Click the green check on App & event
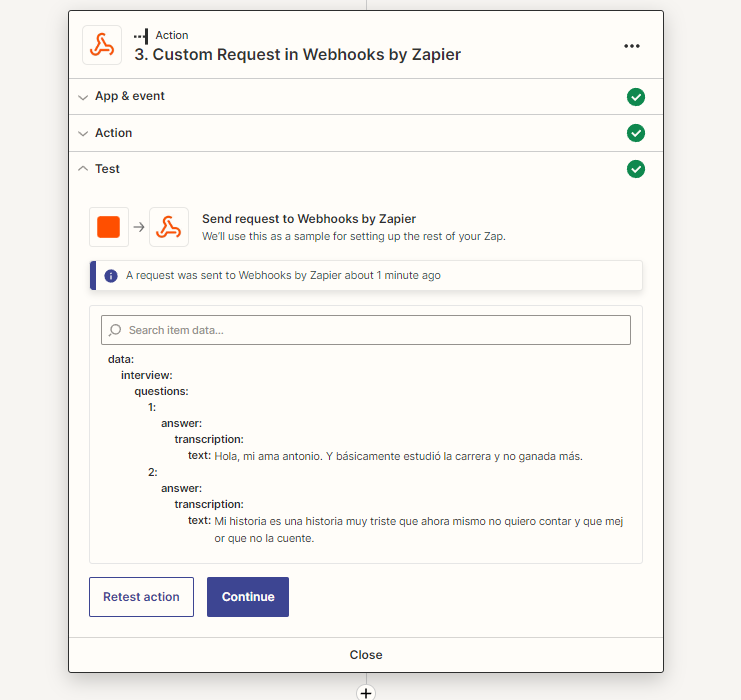 [636, 97]
